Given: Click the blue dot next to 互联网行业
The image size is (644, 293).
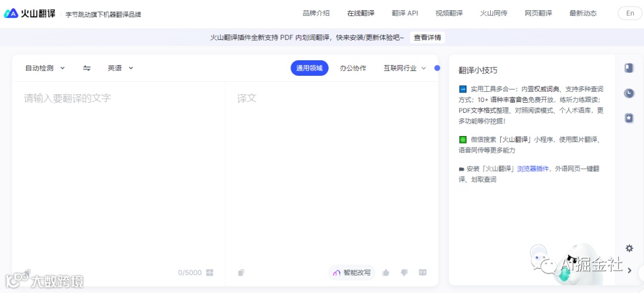Looking at the screenshot, I should (437, 68).
